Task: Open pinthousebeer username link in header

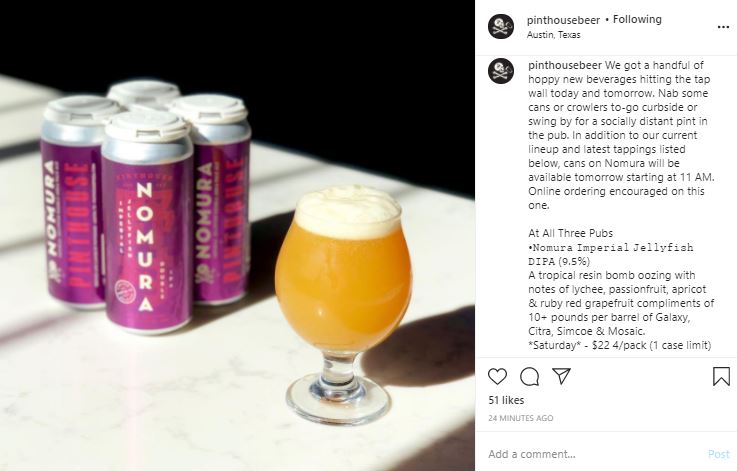Action: [563, 20]
